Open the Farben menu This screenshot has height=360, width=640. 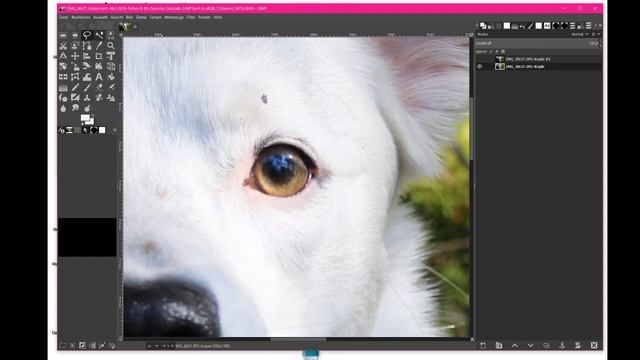pyautogui.click(x=156, y=18)
